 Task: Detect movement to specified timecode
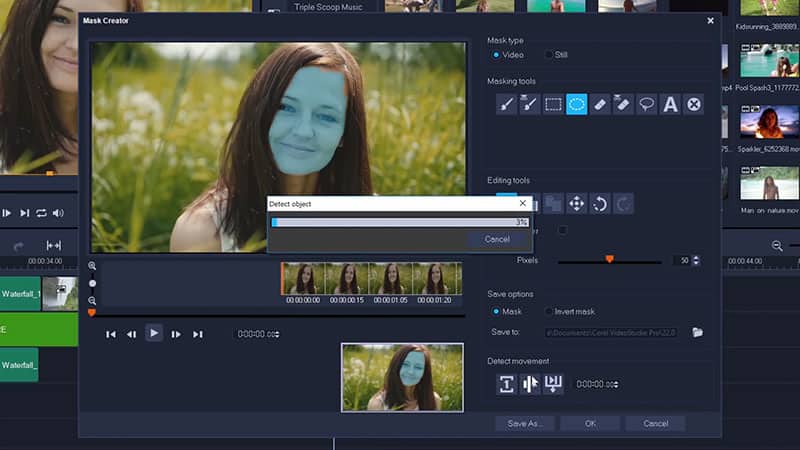pos(553,384)
